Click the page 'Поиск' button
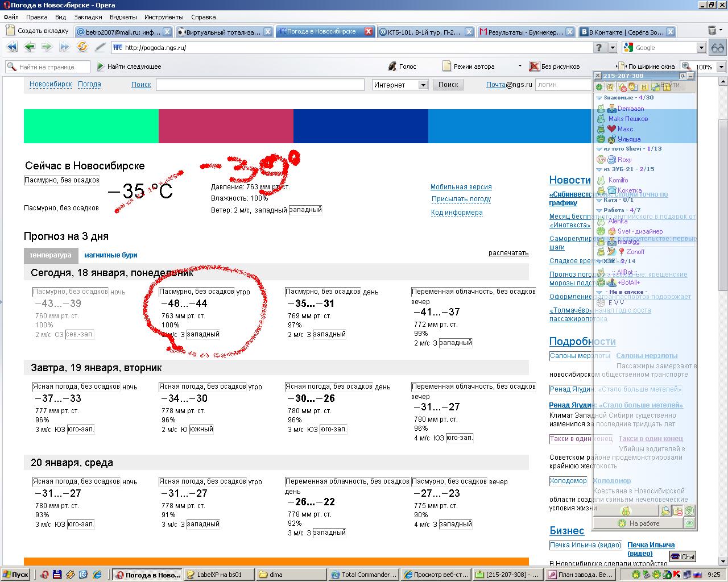 (448, 85)
